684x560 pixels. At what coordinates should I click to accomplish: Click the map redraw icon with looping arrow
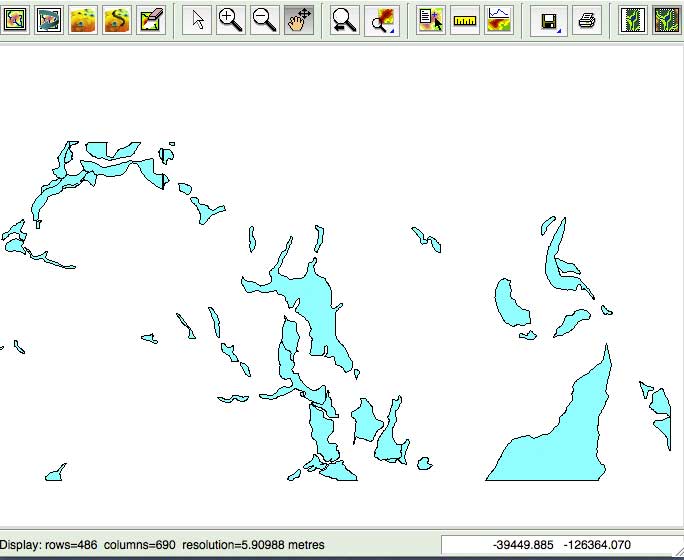[49, 20]
